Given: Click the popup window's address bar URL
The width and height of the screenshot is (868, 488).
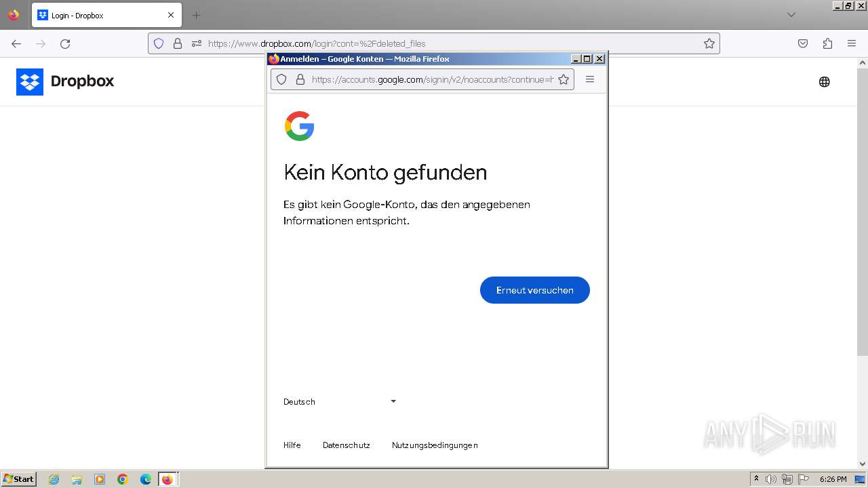Looking at the screenshot, I should click(x=432, y=79).
